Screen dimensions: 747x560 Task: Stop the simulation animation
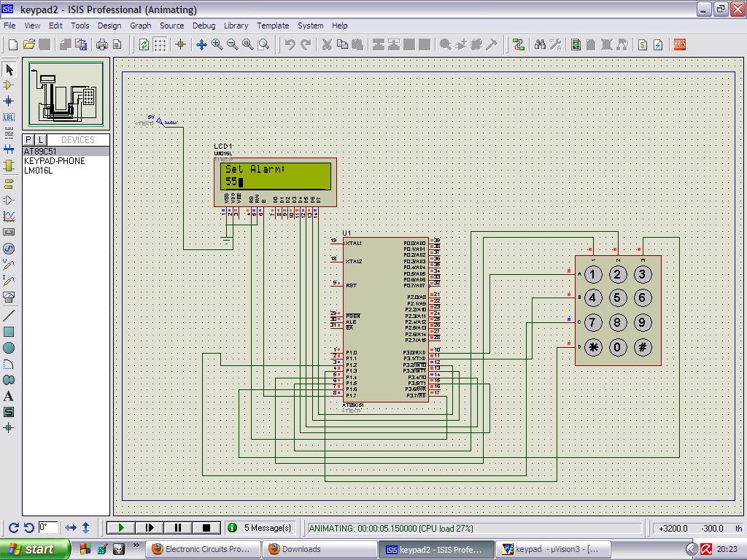(x=206, y=527)
